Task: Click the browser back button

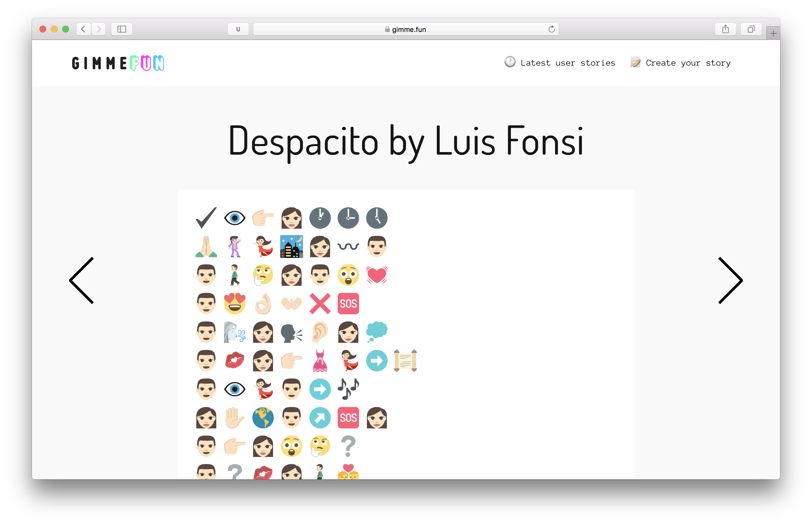Action: pos(84,29)
